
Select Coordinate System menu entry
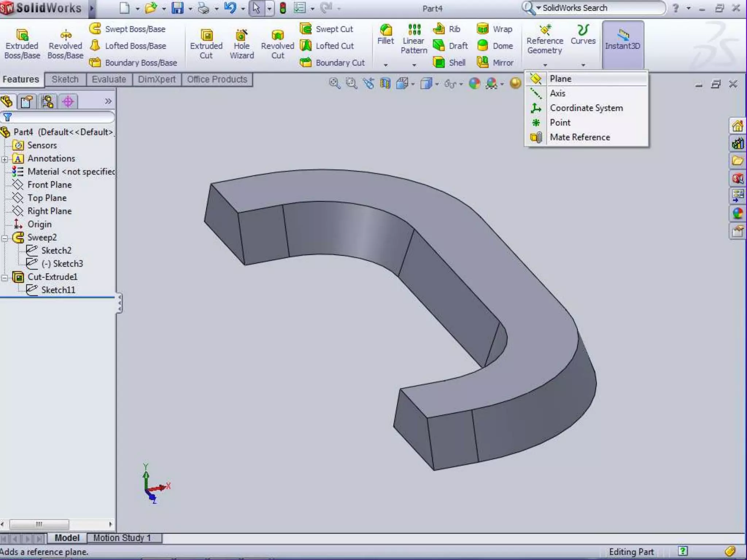586,108
